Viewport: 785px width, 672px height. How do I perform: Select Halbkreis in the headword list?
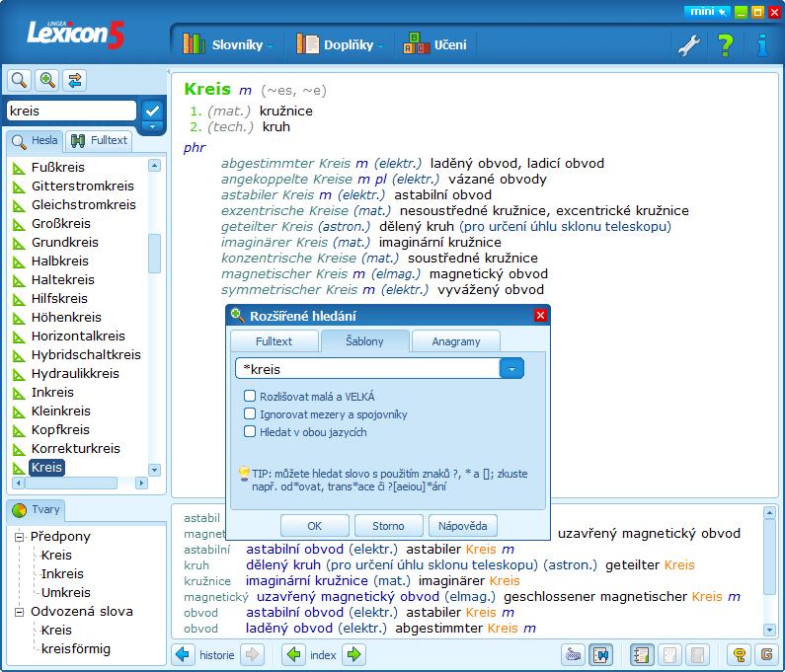click(59, 261)
